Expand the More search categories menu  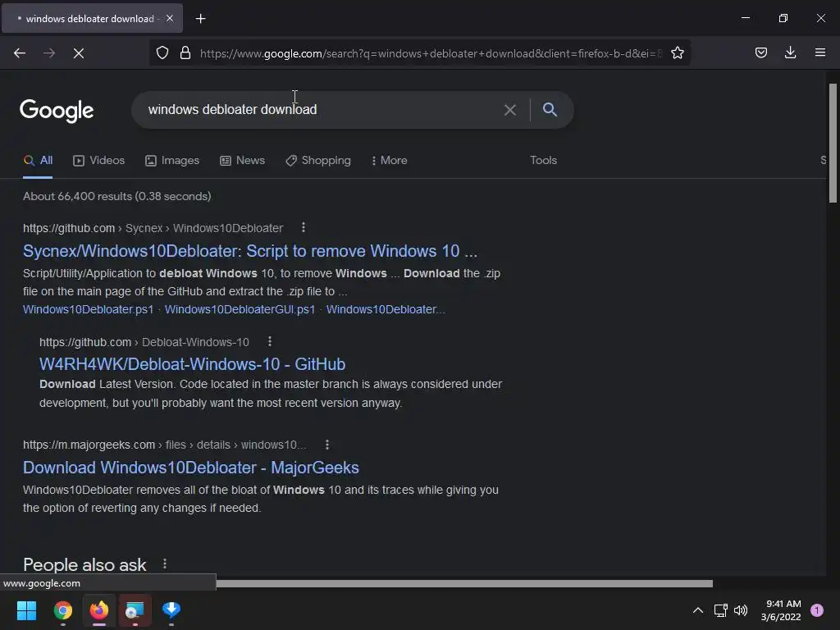(390, 160)
